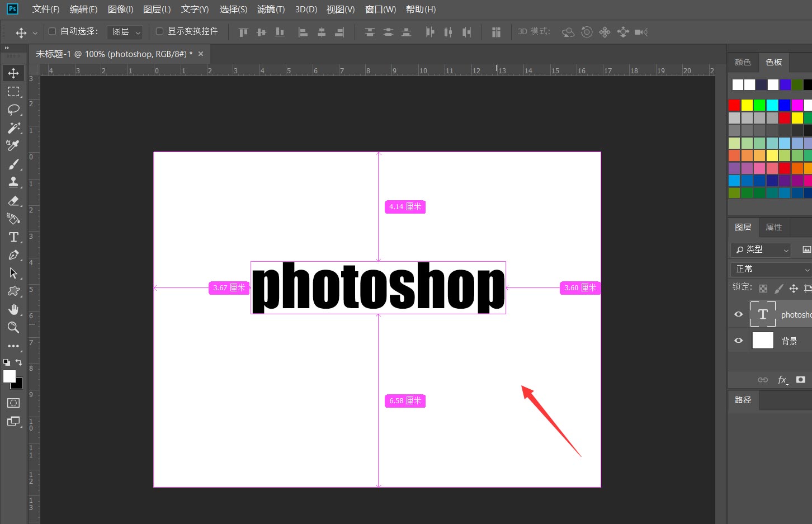Click the align top edges icon
The height and width of the screenshot is (524, 812).
tap(243, 32)
